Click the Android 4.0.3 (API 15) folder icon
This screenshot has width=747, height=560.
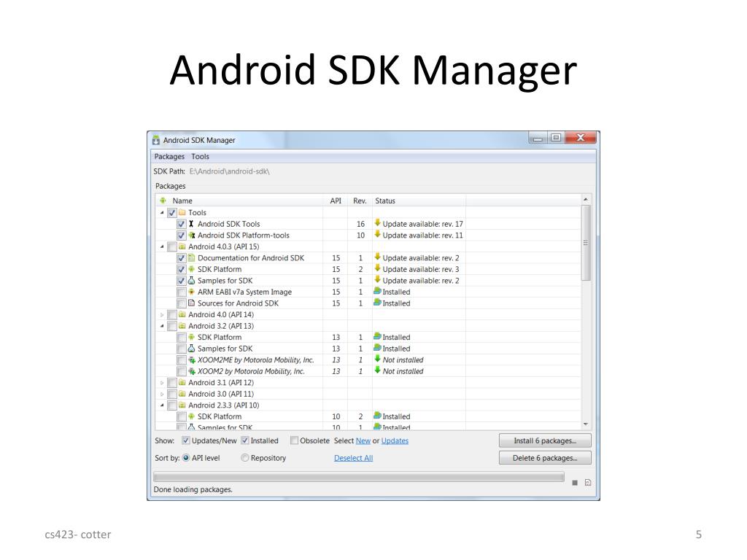[x=182, y=246]
